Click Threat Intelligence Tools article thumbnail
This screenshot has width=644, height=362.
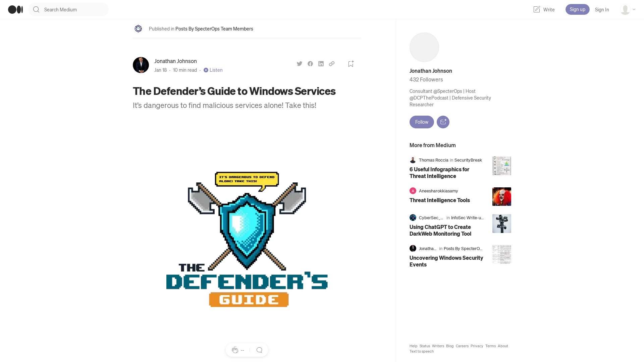(501, 196)
